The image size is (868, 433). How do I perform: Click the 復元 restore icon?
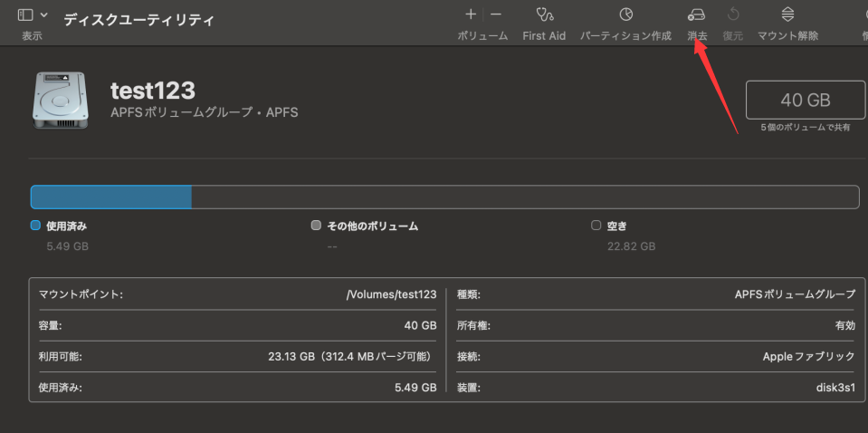733,14
